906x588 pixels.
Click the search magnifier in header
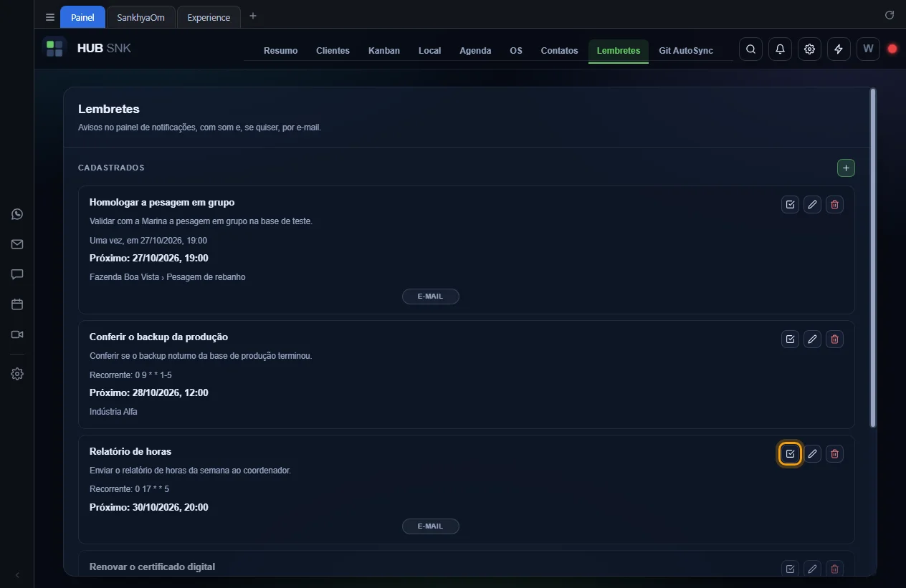pyautogui.click(x=750, y=49)
